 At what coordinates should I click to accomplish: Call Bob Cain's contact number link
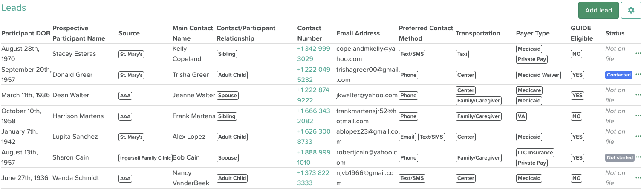click(314, 157)
